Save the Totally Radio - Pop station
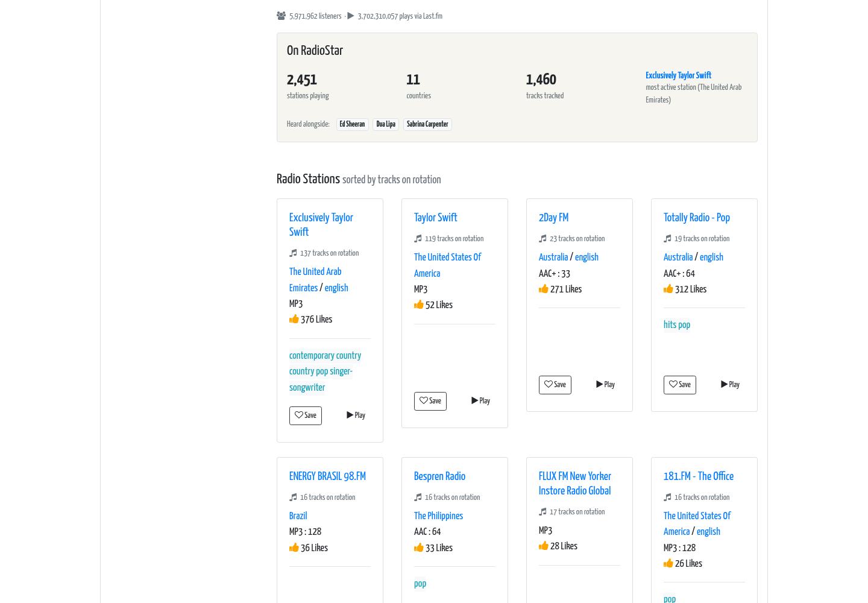The width and height of the screenshot is (868, 603). coord(680,385)
